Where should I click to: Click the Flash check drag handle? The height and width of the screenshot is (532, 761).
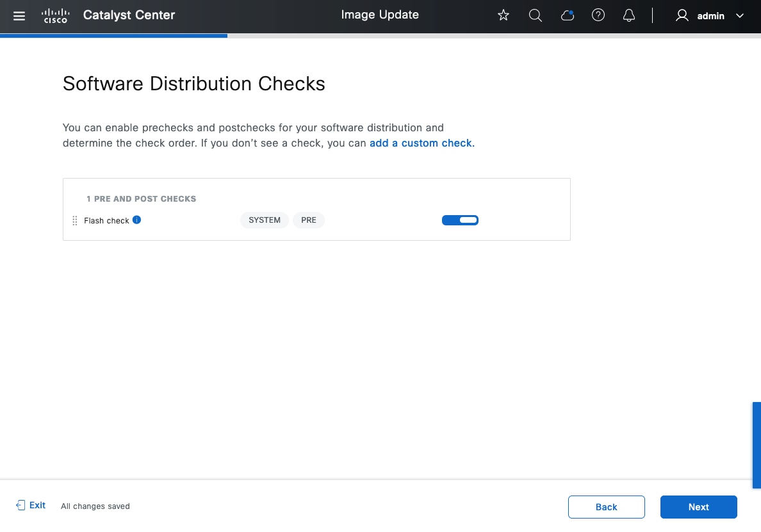click(75, 221)
